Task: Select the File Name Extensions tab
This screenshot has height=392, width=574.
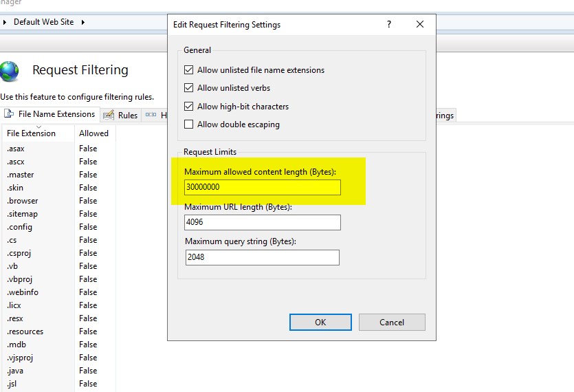Action: (56, 114)
